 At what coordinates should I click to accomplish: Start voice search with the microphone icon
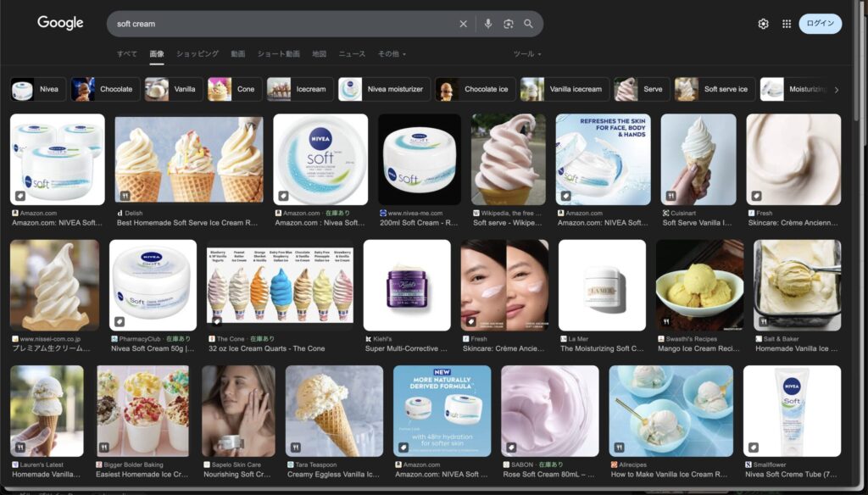[487, 24]
